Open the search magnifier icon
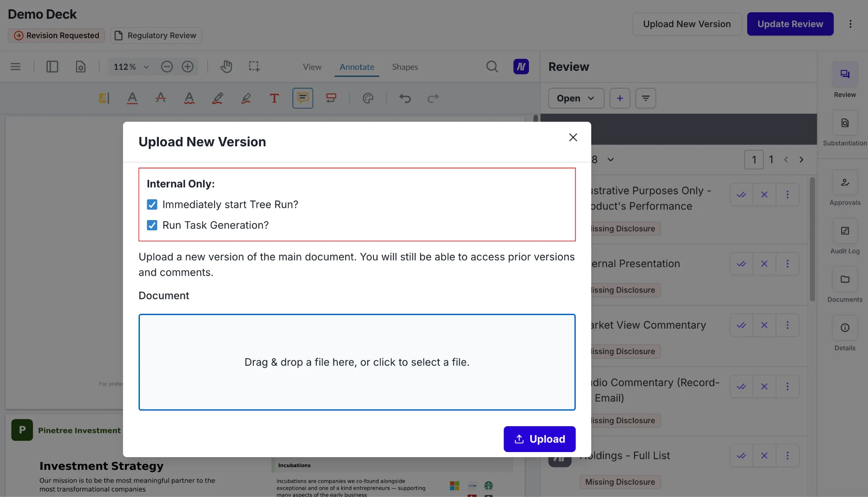The height and width of the screenshot is (497, 868). pyautogui.click(x=492, y=67)
